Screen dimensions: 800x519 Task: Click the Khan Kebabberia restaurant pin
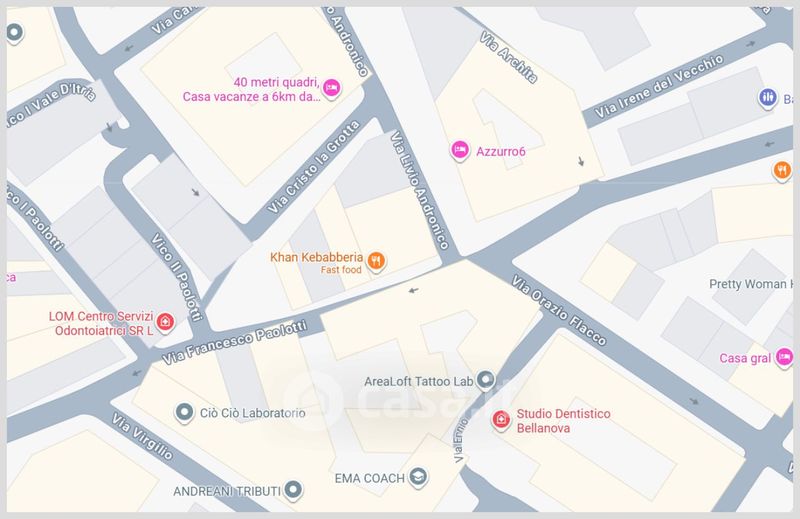click(376, 262)
